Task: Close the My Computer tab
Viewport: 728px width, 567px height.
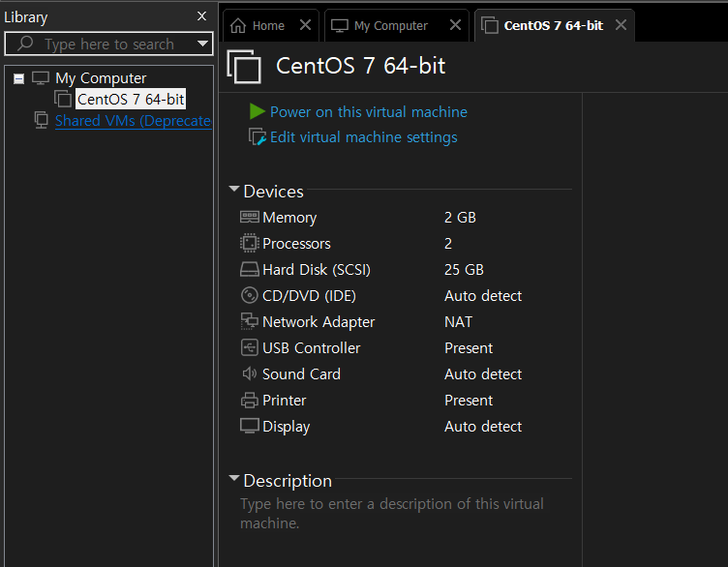Action: [x=455, y=24]
